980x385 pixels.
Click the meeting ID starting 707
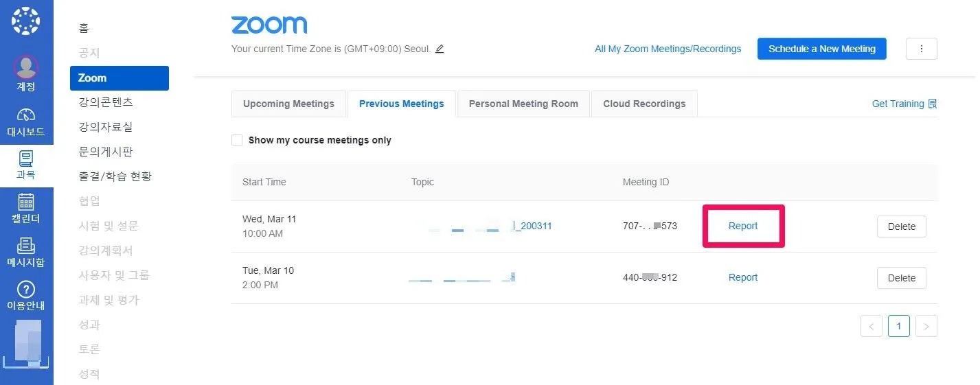coord(650,226)
